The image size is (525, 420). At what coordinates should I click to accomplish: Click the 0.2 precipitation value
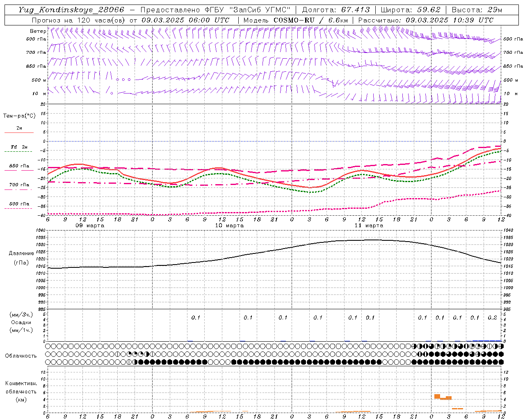(x=492, y=318)
